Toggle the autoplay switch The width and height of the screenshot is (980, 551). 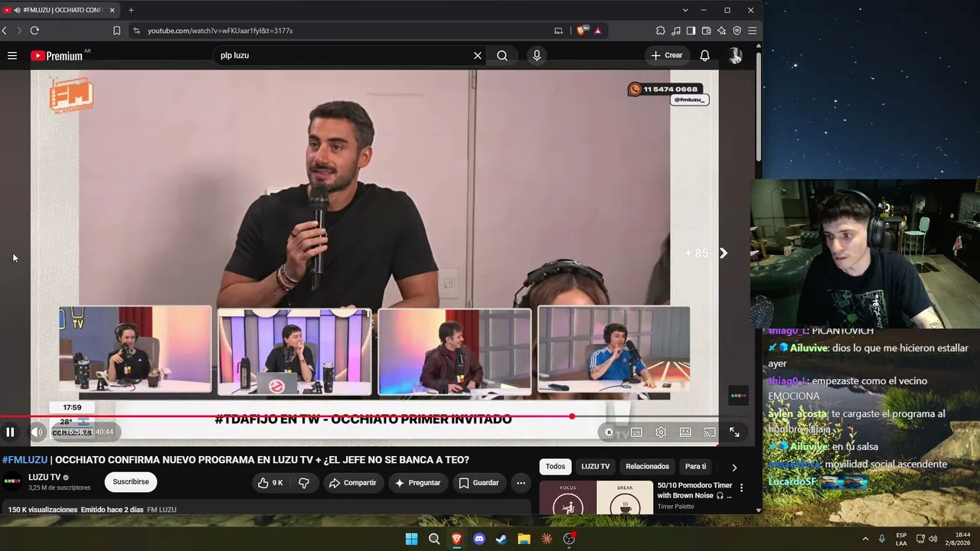tap(609, 432)
